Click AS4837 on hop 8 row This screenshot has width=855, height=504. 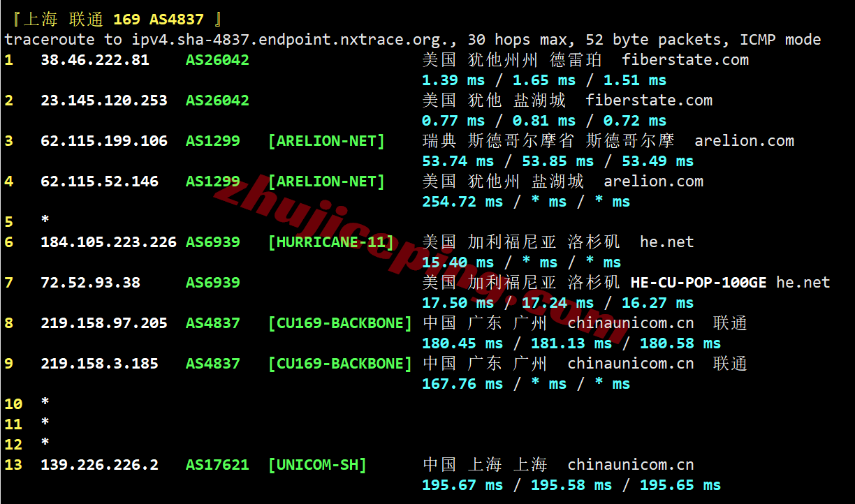[x=213, y=323]
